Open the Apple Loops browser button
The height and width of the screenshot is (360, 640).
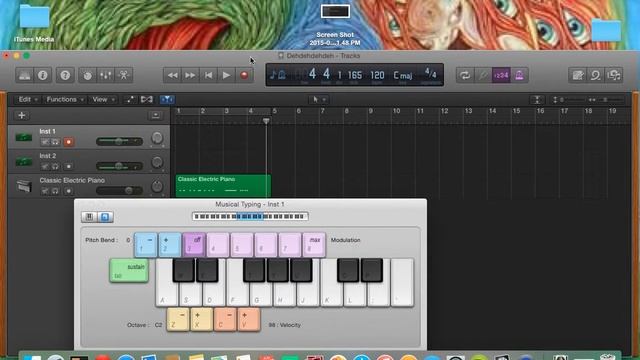click(596, 75)
